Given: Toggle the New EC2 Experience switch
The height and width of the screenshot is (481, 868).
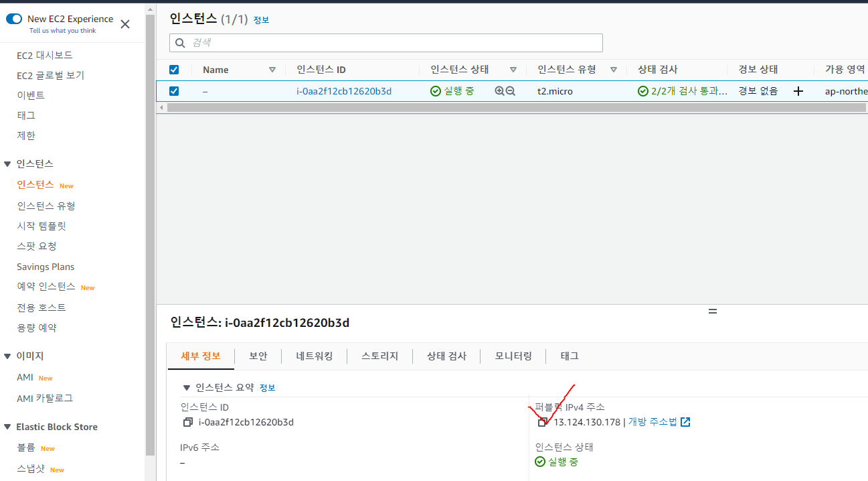Looking at the screenshot, I should pyautogui.click(x=14, y=19).
